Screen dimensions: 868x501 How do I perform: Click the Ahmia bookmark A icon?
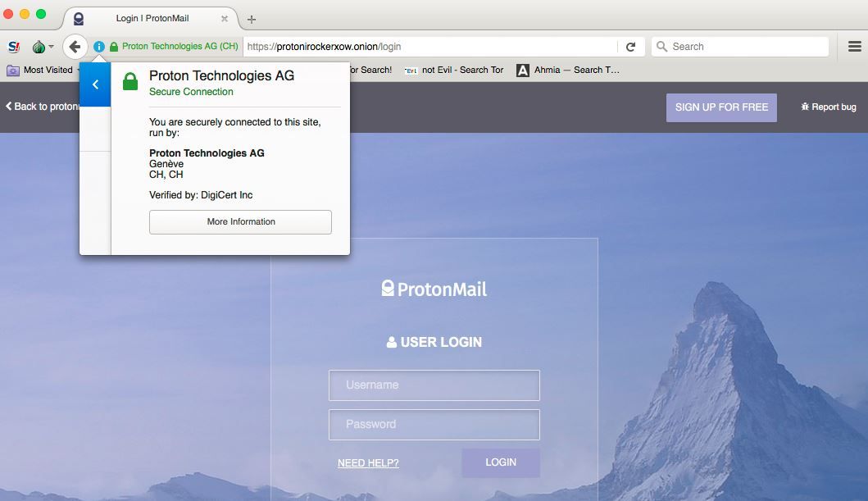click(x=523, y=71)
